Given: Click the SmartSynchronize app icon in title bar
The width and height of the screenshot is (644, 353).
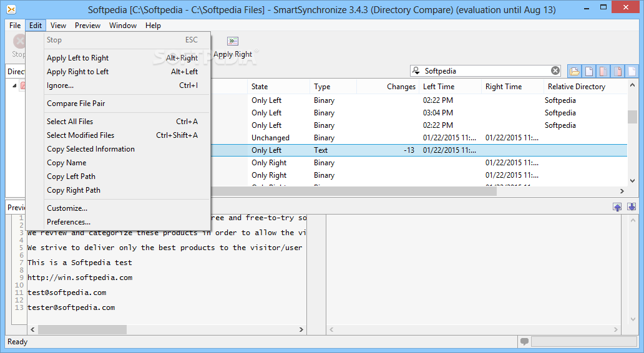Looking at the screenshot, I should 11,9.
